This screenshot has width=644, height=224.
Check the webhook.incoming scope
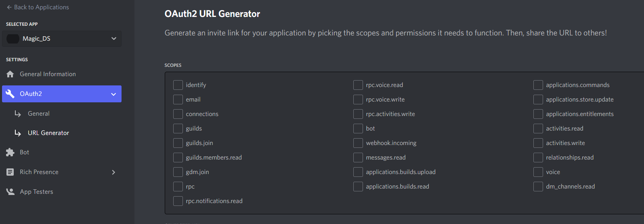click(x=358, y=143)
